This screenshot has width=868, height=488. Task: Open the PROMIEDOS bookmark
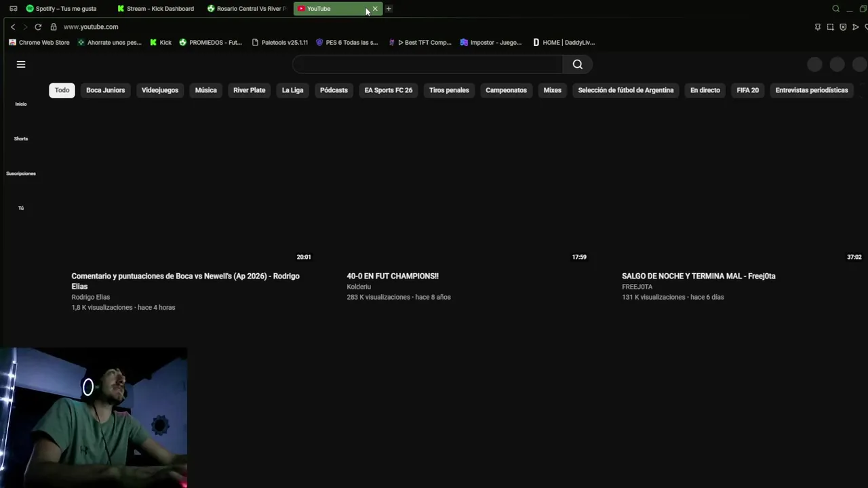(x=210, y=43)
